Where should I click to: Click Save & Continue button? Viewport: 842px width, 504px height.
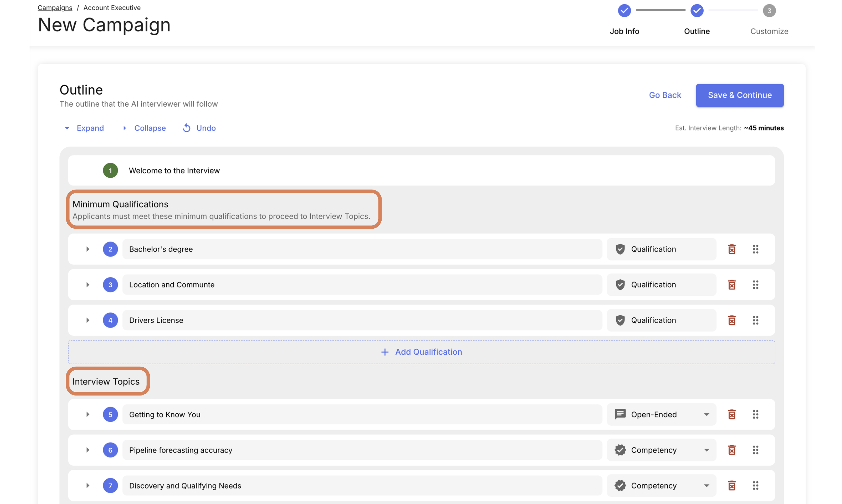click(x=739, y=95)
